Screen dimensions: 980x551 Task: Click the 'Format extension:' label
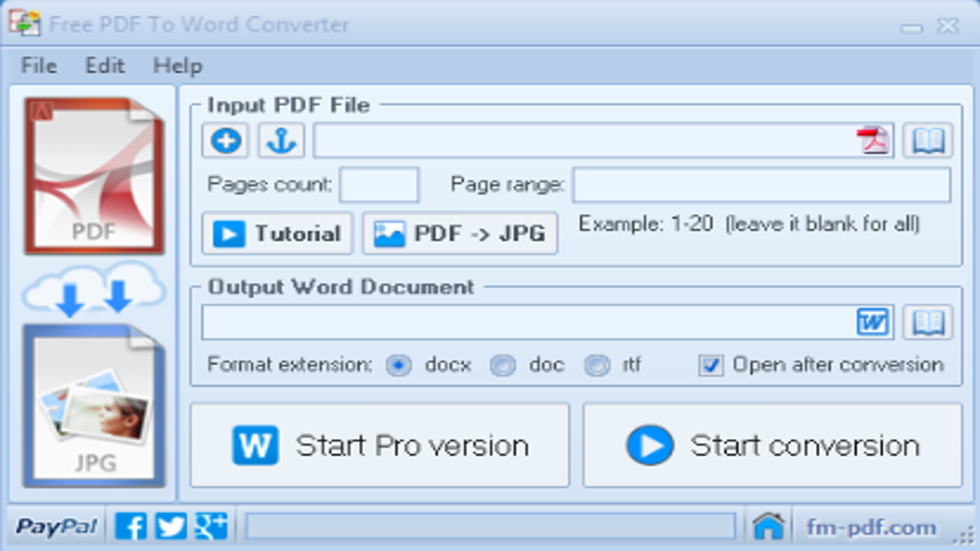[x=289, y=365]
